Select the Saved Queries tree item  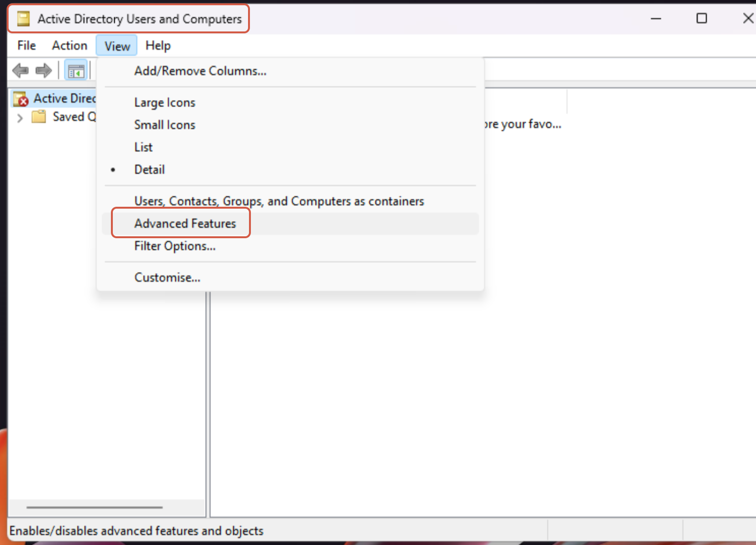tap(74, 117)
